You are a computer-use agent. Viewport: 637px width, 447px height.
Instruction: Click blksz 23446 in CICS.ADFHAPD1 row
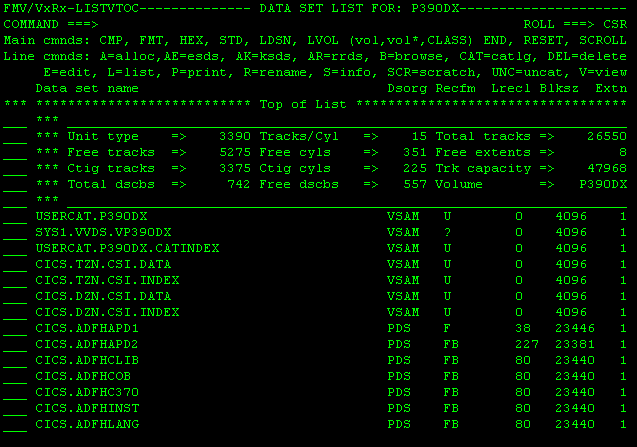tap(575, 328)
